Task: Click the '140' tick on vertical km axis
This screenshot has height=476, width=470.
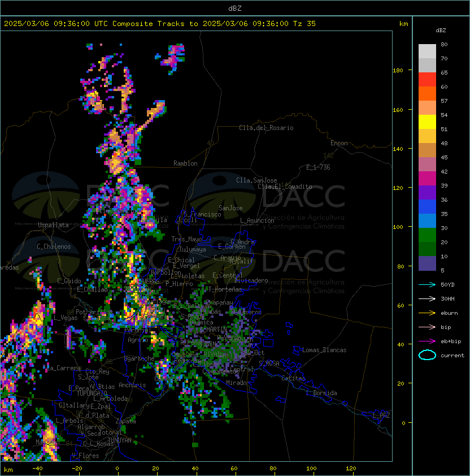Action: tap(398, 149)
